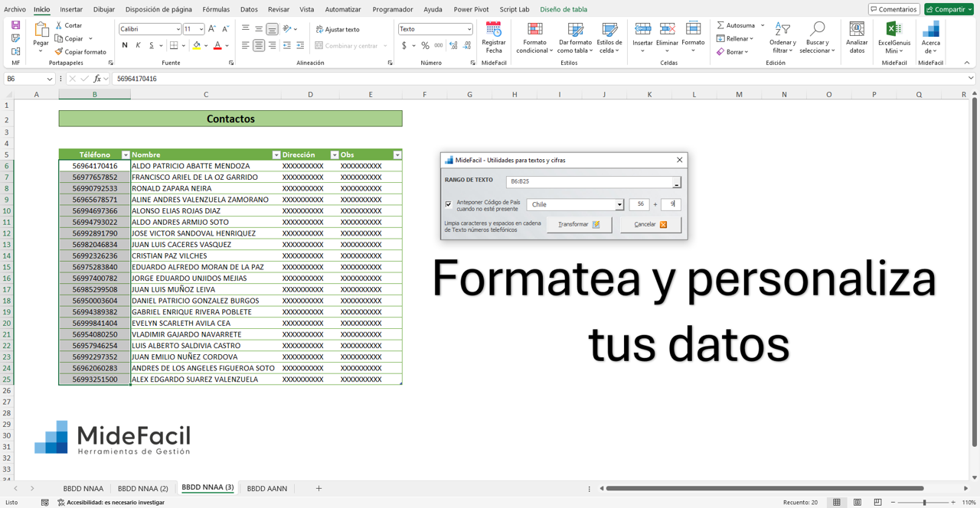This screenshot has width=980, height=508.
Task: Open ExcelGenuis Mini tool
Action: tap(893, 37)
